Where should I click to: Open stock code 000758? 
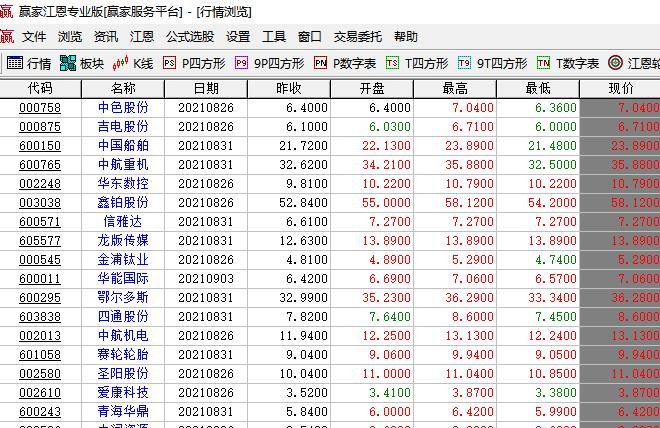point(40,108)
